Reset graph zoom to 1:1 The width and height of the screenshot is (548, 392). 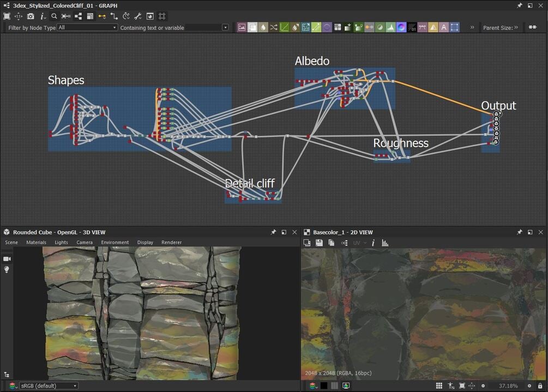[19, 16]
